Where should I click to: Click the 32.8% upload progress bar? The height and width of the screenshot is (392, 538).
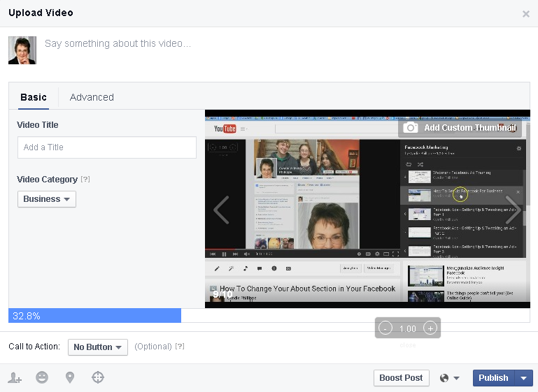point(94,316)
